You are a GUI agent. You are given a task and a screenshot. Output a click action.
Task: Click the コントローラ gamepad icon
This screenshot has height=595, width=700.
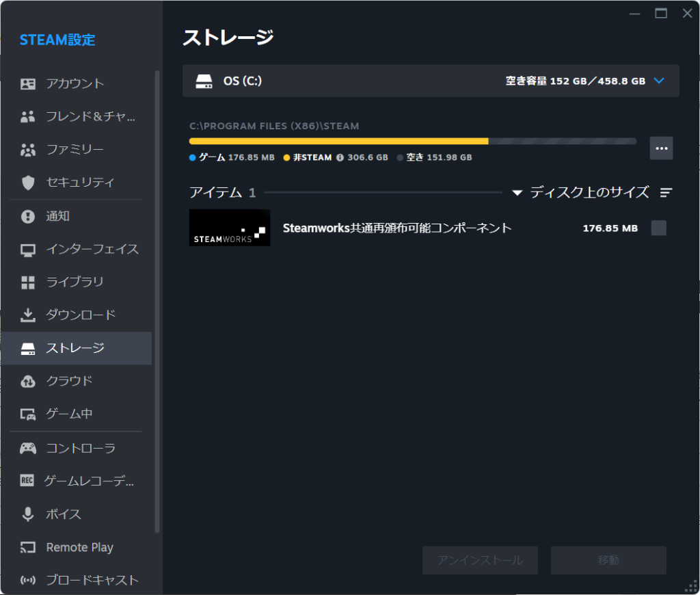click(x=27, y=448)
